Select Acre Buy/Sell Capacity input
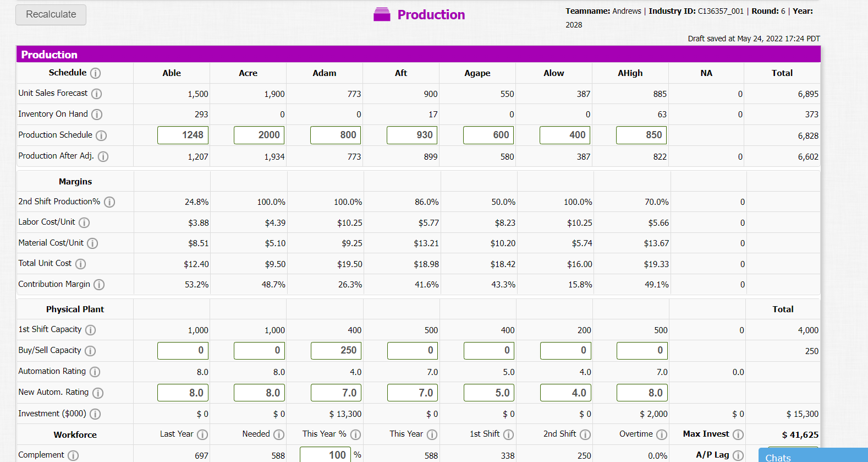The image size is (868, 462). click(x=260, y=351)
